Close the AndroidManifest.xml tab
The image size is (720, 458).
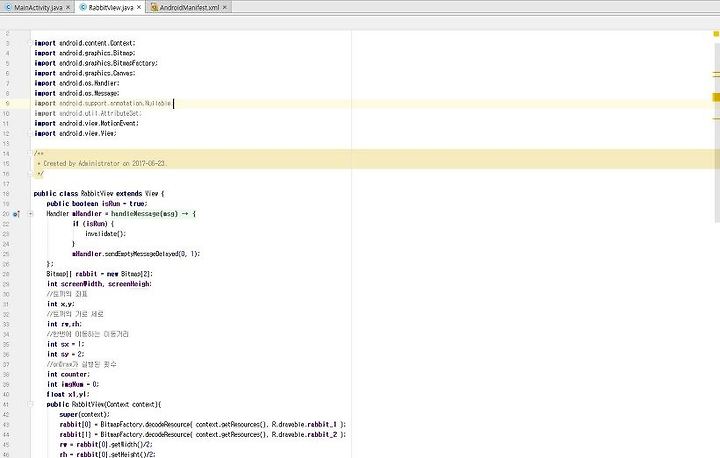pyautogui.click(x=225, y=7)
